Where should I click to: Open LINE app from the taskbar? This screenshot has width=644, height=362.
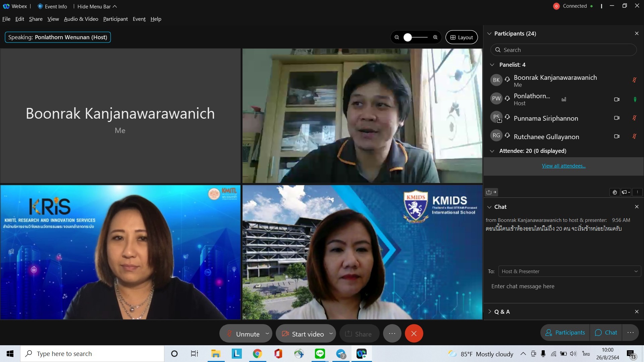[x=320, y=354]
